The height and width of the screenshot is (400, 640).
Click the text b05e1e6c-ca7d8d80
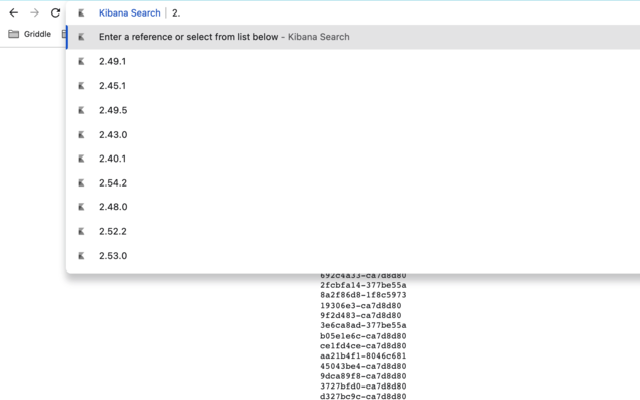(363, 336)
